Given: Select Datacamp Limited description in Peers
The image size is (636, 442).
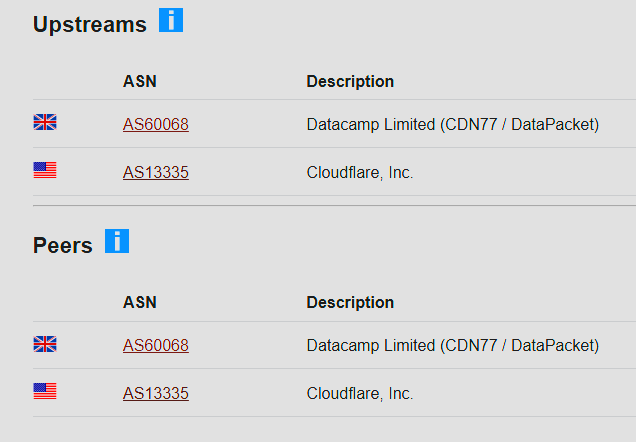Looking at the screenshot, I should 452,345.
